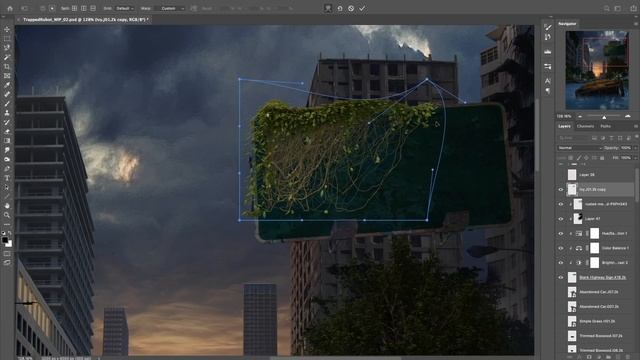Select the Frame tool
The width and height of the screenshot is (640, 360).
pos(7,76)
